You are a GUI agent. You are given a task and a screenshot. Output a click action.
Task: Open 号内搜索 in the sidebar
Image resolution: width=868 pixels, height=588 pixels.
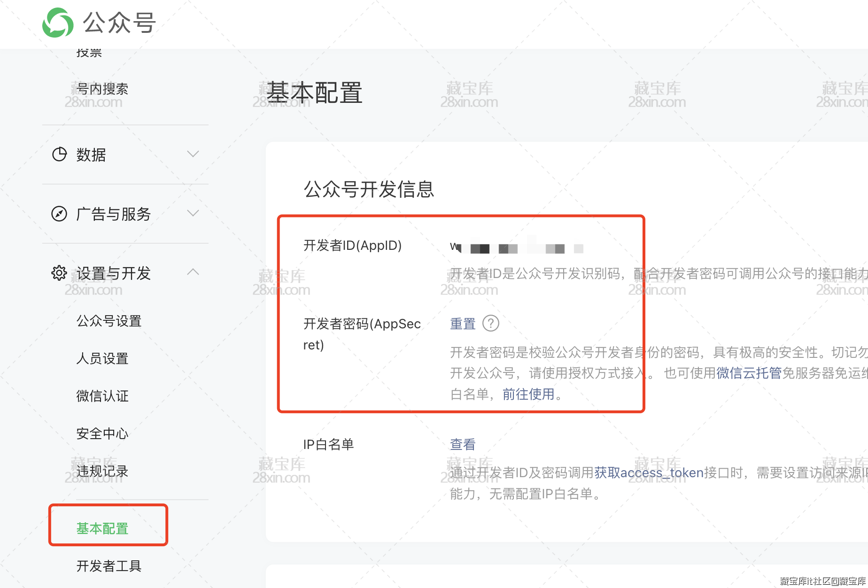pos(102,89)
